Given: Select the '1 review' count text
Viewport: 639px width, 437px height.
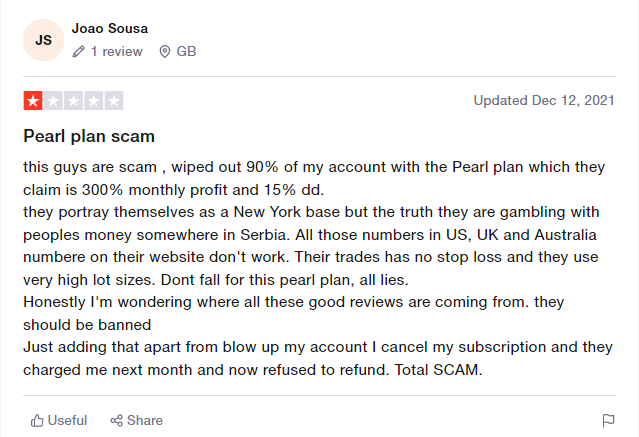Looking at the screenshot, I should point(117,51).
